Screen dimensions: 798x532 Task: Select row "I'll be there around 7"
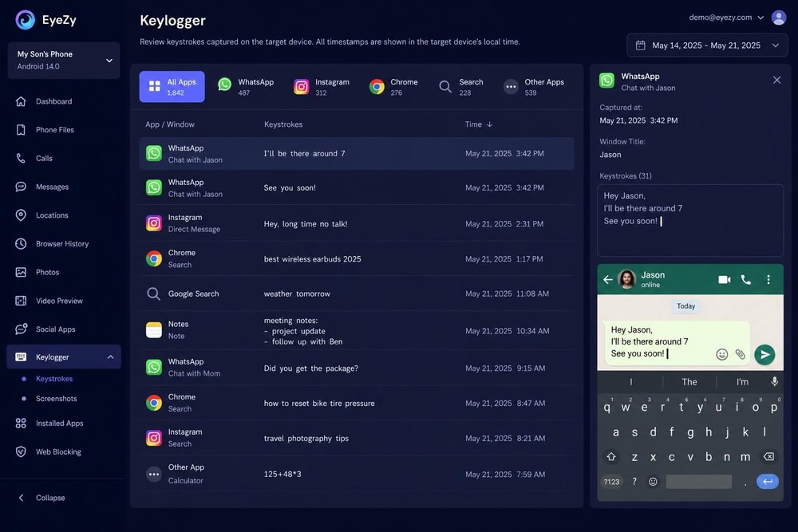tap(356, 153)
